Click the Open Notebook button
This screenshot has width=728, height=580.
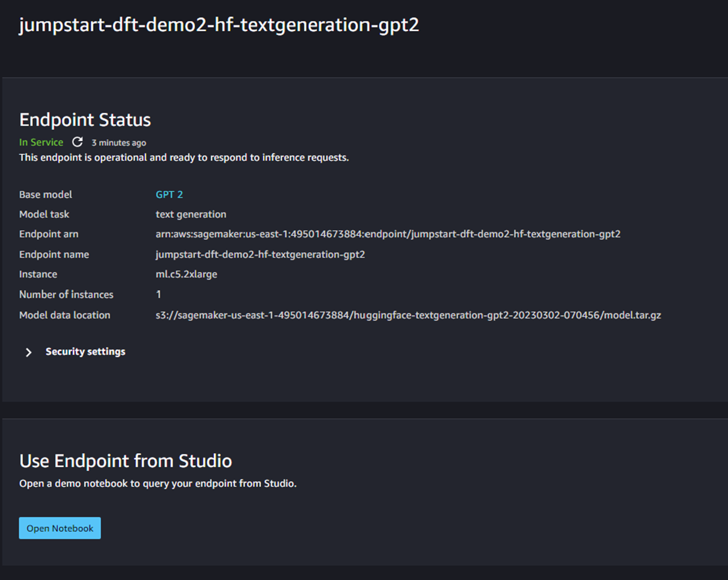[60, 528]
